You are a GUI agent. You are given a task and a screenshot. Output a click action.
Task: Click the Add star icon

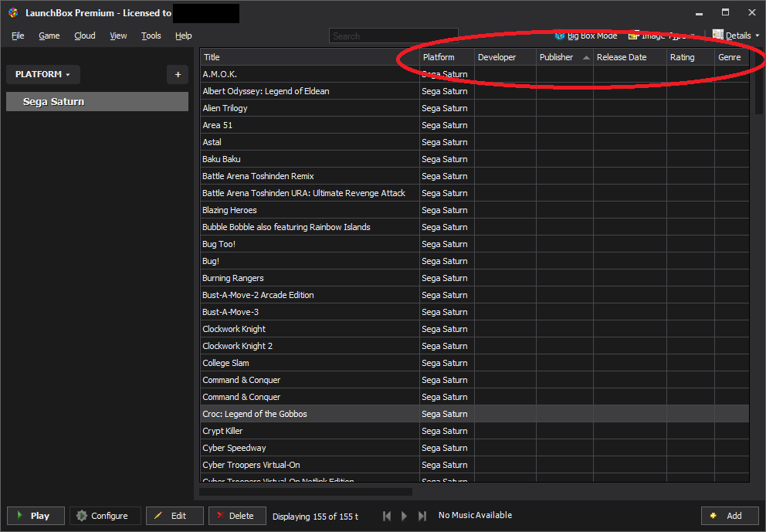coord(713,515)
